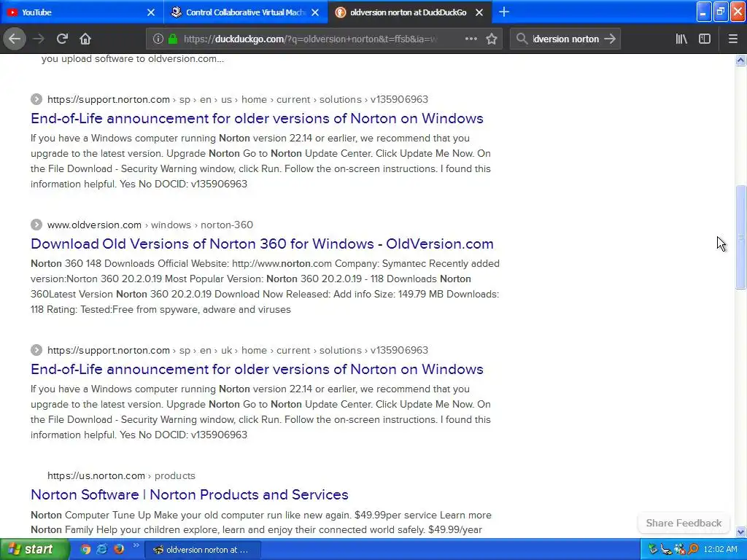The image size is (747, 560).
Task: Open the Library bookshelf icon
Action: (x=681, y=39)
